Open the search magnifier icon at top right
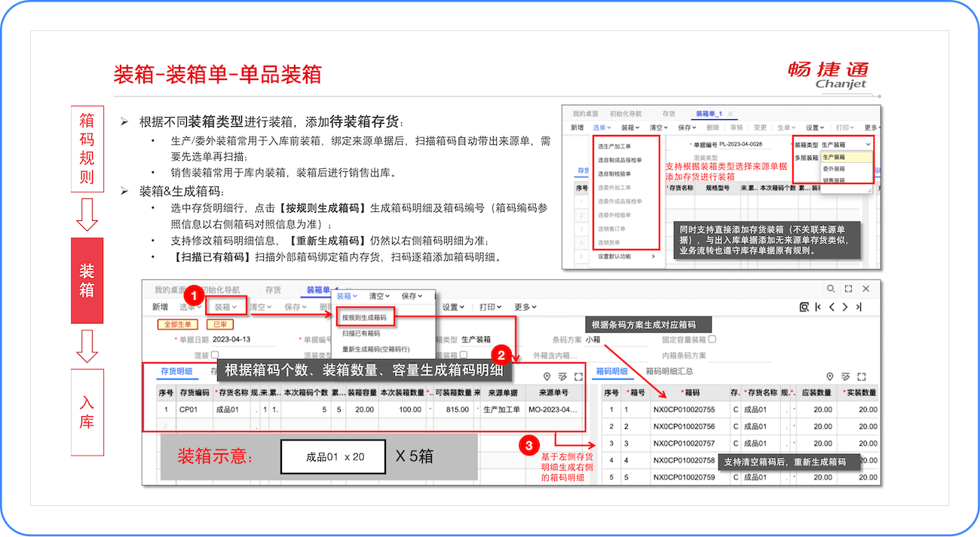 click(x=830, y=290)
